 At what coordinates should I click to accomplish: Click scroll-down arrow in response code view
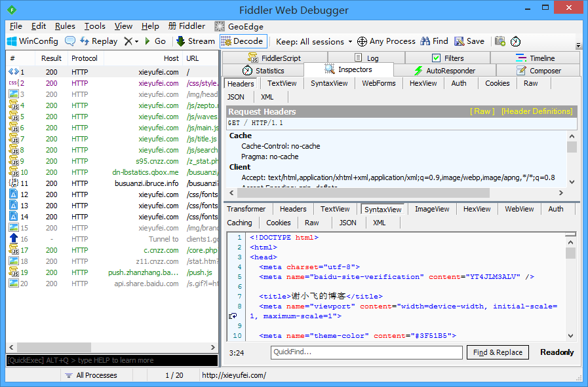click(571, 336)
